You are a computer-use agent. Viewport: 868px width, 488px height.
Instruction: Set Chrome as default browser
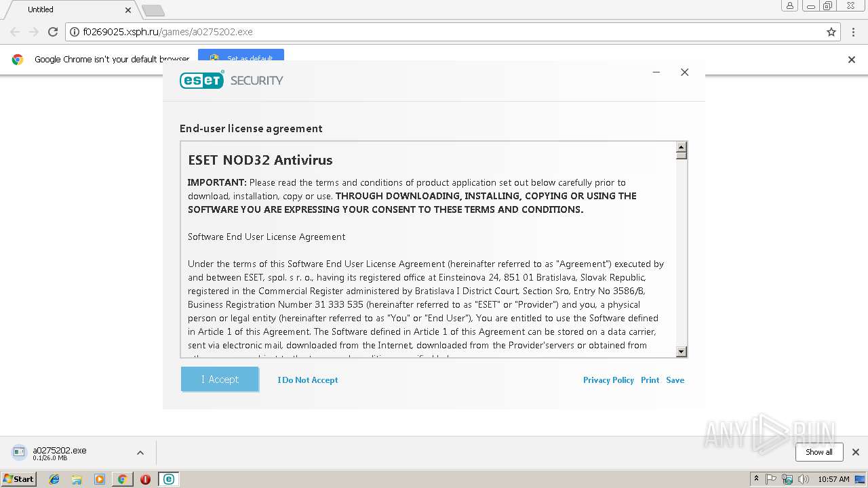[241, 57]
